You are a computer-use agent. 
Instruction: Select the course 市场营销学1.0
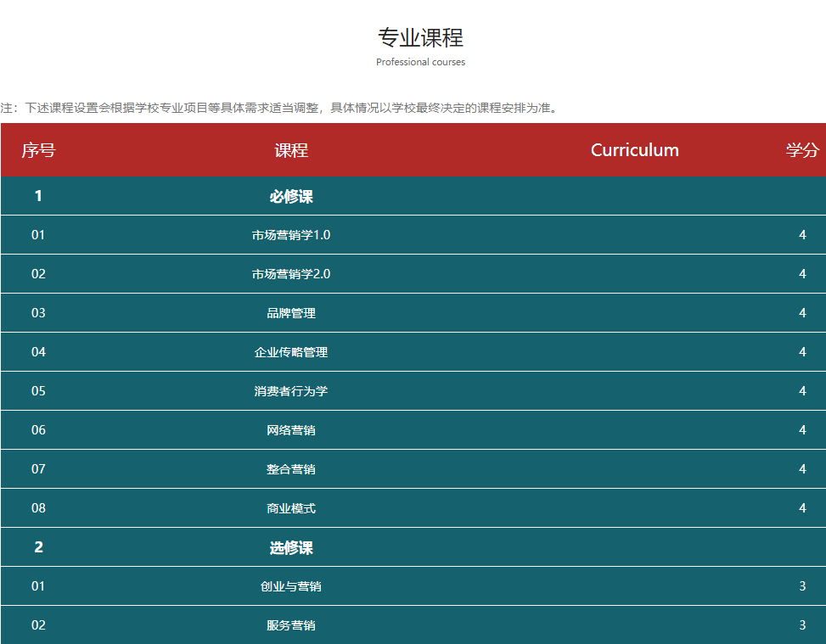291,235
